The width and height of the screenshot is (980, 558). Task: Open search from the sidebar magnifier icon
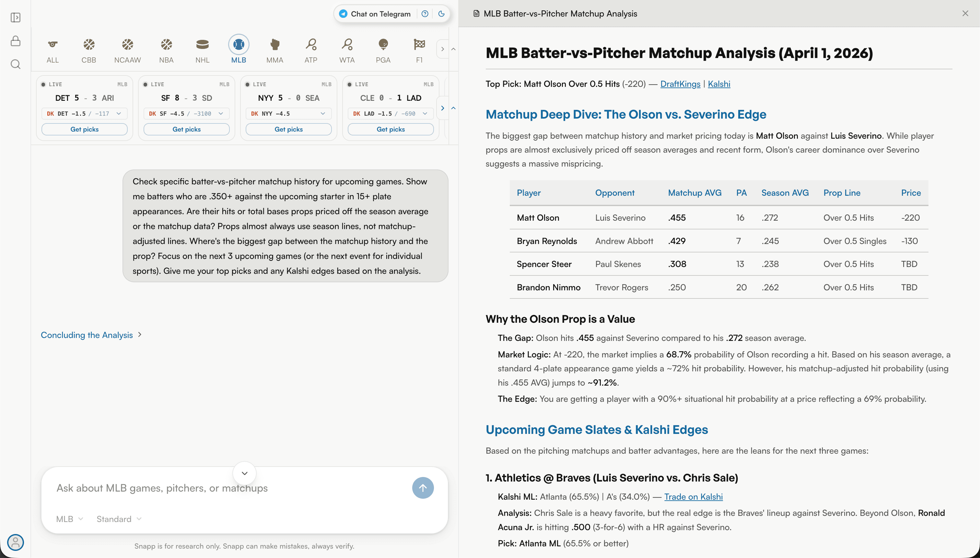[15, 64]
